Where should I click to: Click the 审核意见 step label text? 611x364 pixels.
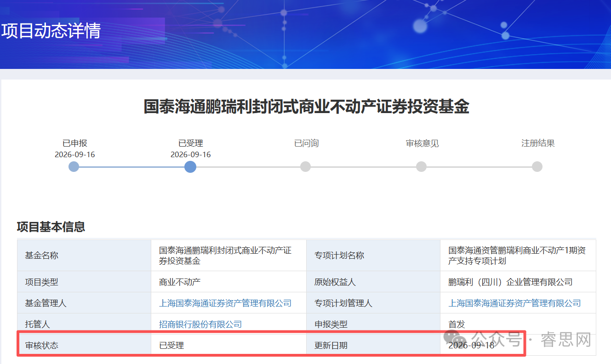(422, 143)
